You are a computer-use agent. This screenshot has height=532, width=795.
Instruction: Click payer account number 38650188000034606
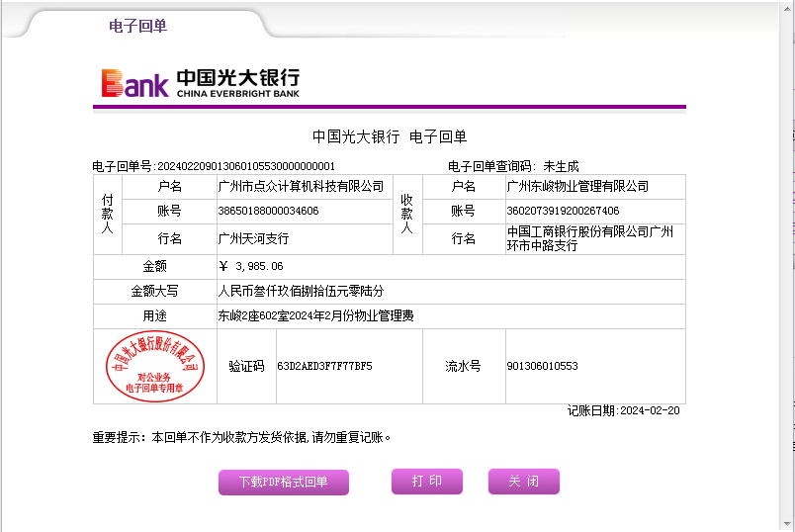[x=268, y=211]
